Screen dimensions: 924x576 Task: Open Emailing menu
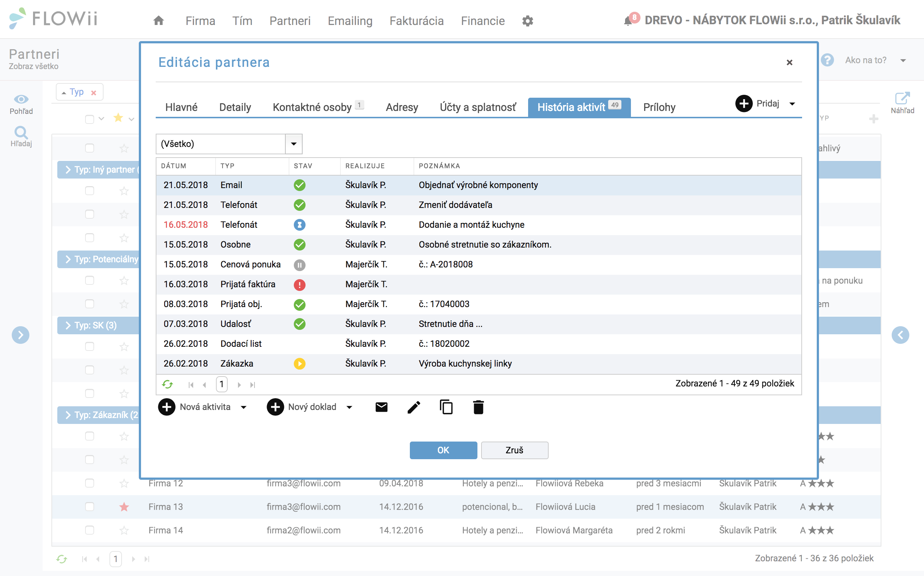[x=350, y=21]
